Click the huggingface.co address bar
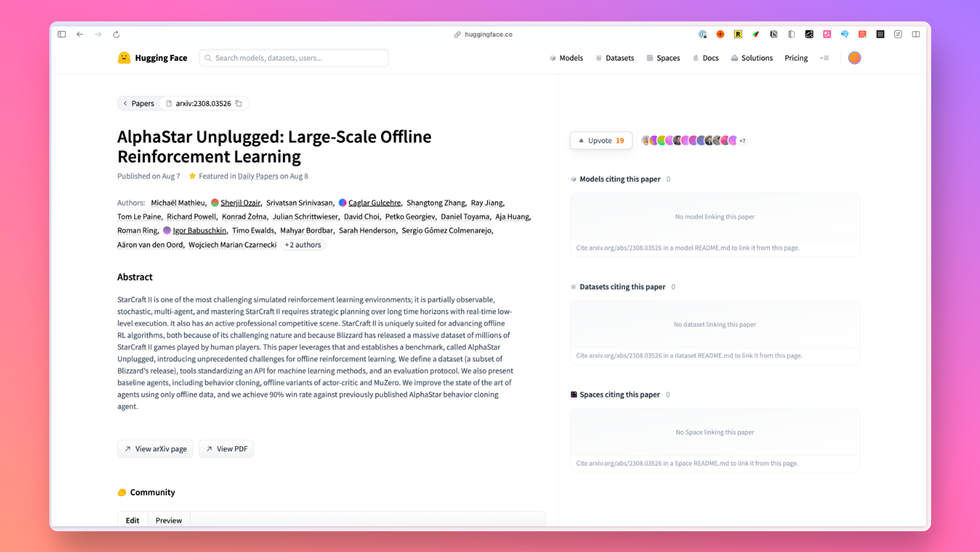 pyautogui.click(x=483, y=34)
